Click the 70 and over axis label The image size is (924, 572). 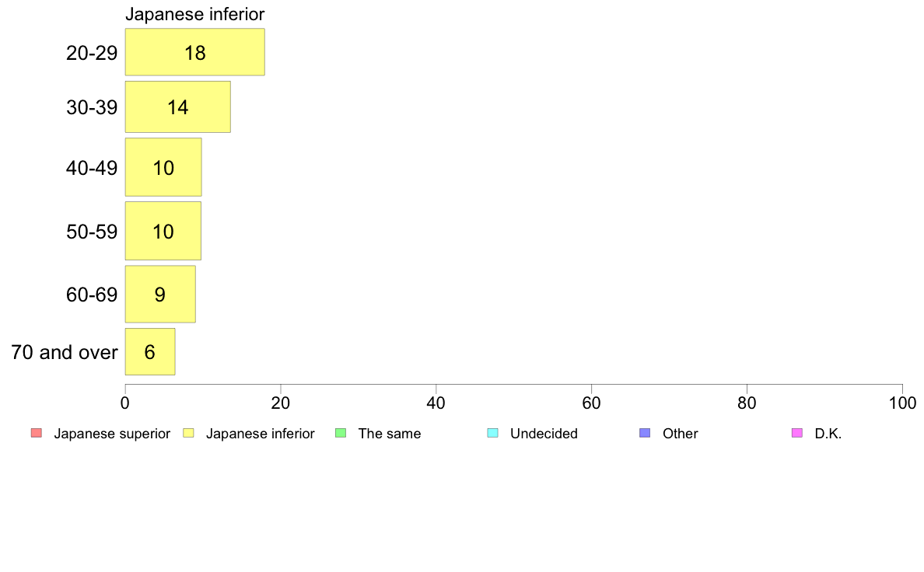click(65, 352)
